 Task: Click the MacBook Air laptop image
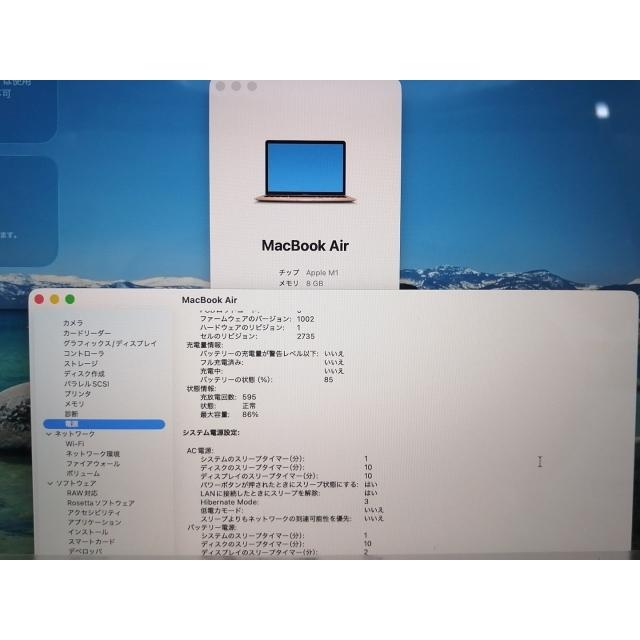[305, 171]
